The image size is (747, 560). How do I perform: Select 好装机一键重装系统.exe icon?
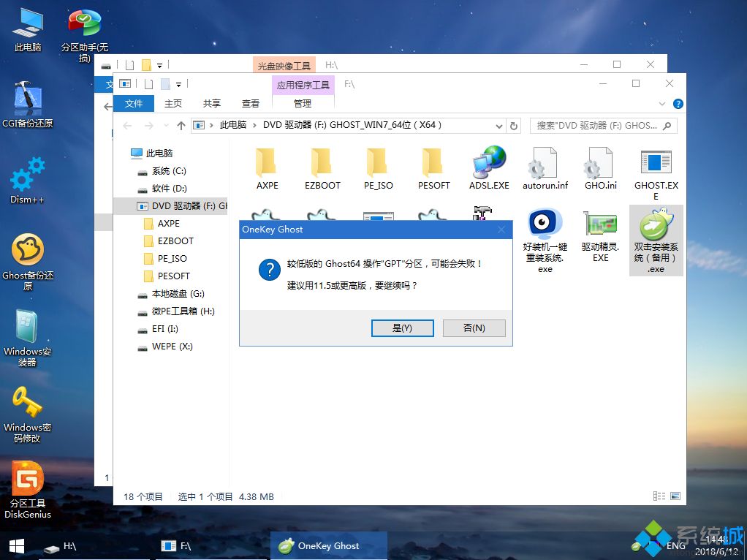point(544,238)
